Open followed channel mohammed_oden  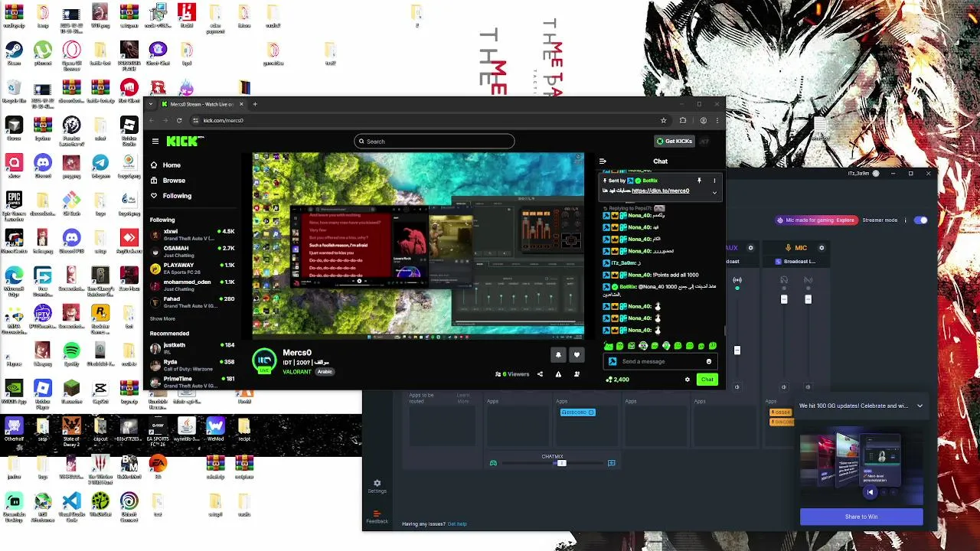(x=192, y=285)
